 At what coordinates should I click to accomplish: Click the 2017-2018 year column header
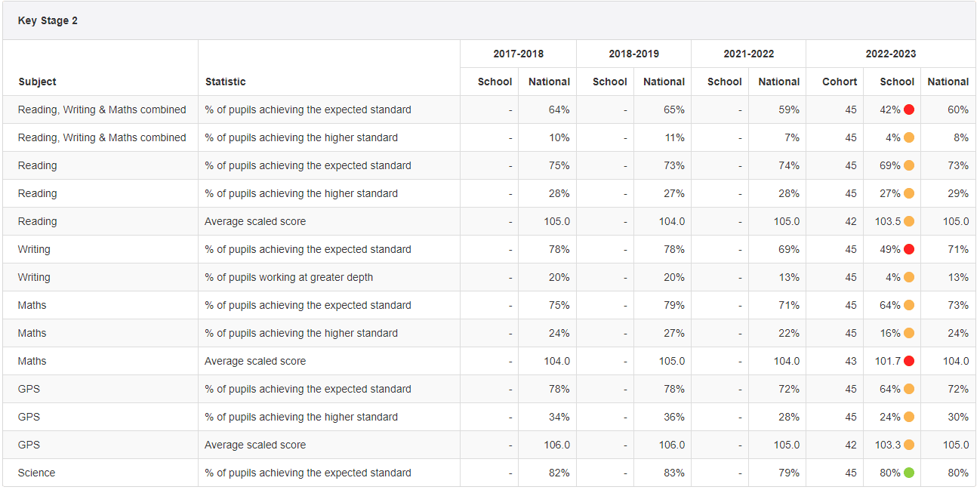pos(518,54)
